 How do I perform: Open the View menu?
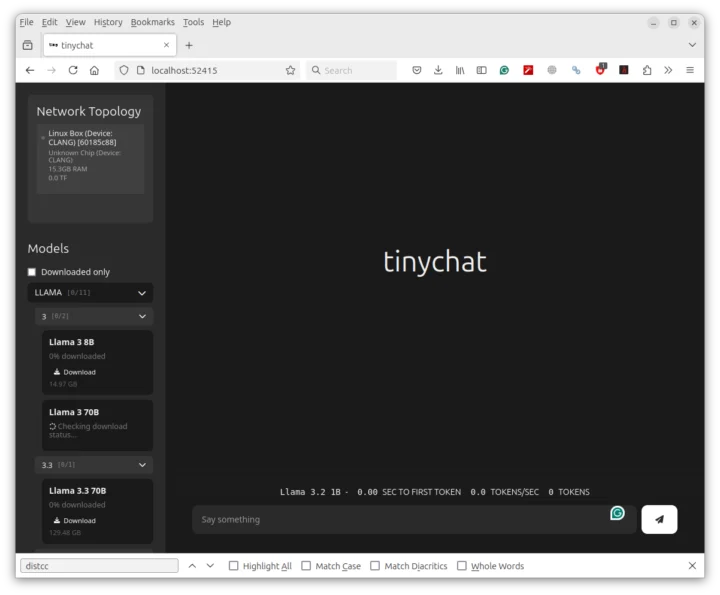[x=75, y=22]
